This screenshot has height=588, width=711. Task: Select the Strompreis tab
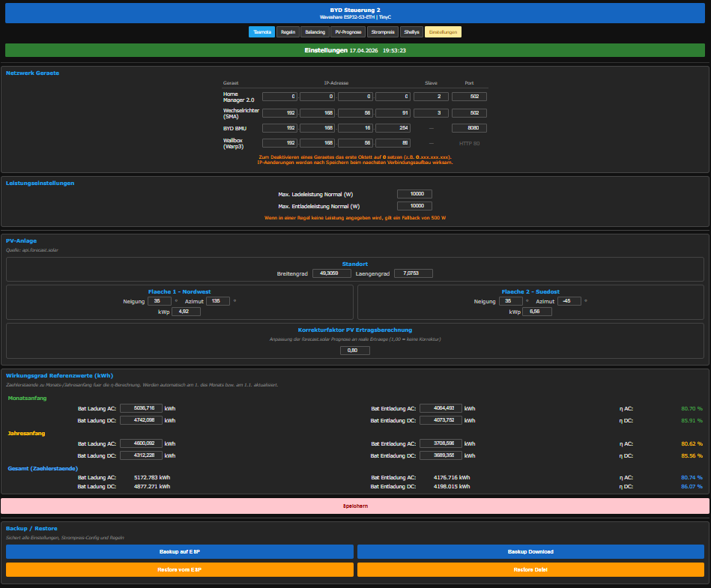click(383, 32)
